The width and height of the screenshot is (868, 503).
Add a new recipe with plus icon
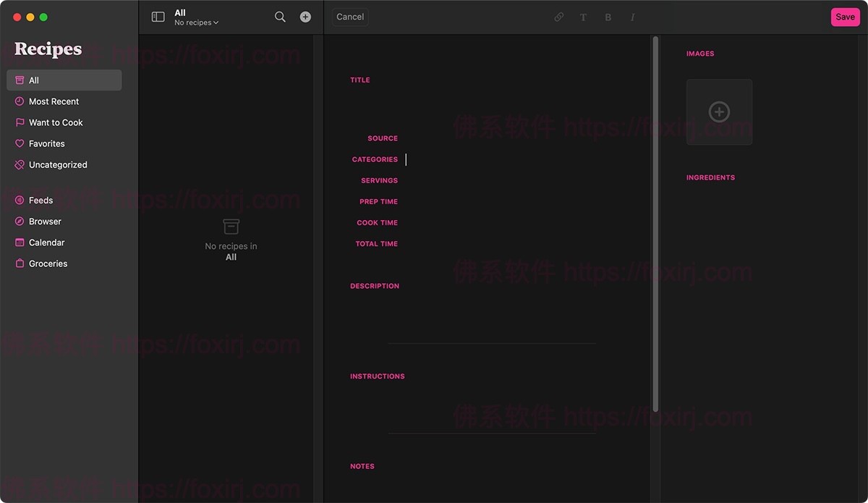(x=305, y=17)
